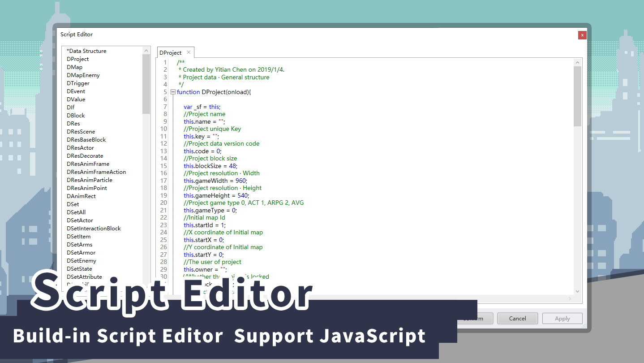Click line number 20 in gutter

click(163, 203)
